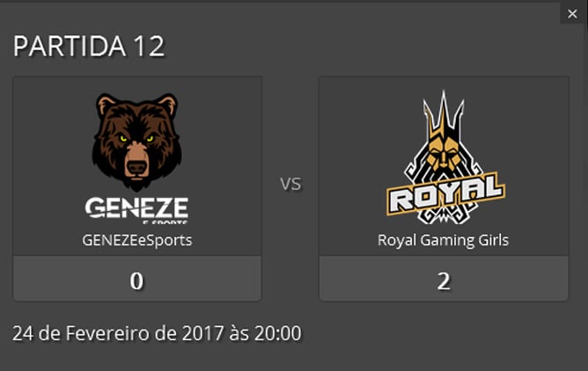
Task: Select the Royal Gaming Girls team name
Action: pos(444,240)
